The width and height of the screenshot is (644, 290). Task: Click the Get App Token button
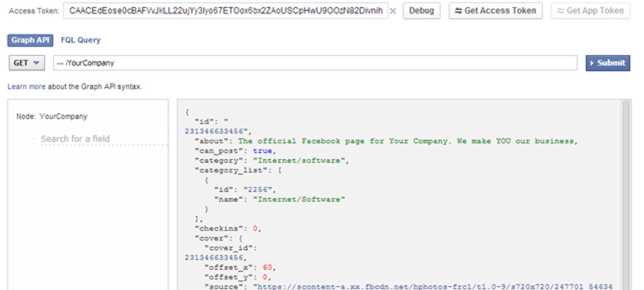click(x=590, y=11)
